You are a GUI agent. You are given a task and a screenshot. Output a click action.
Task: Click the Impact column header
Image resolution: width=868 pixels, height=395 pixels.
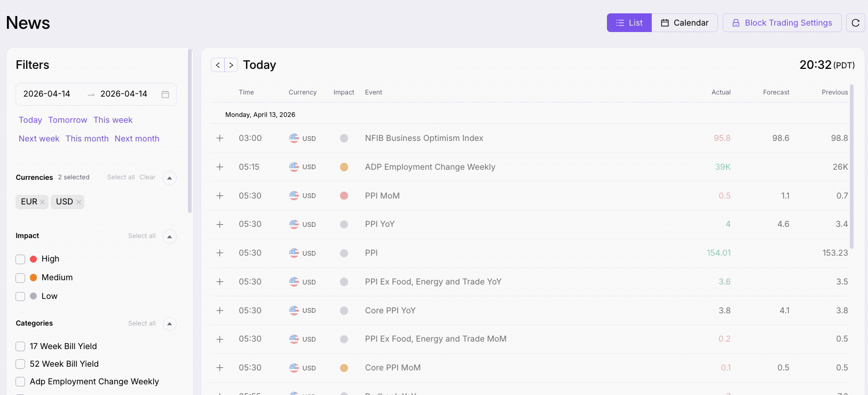344,92
